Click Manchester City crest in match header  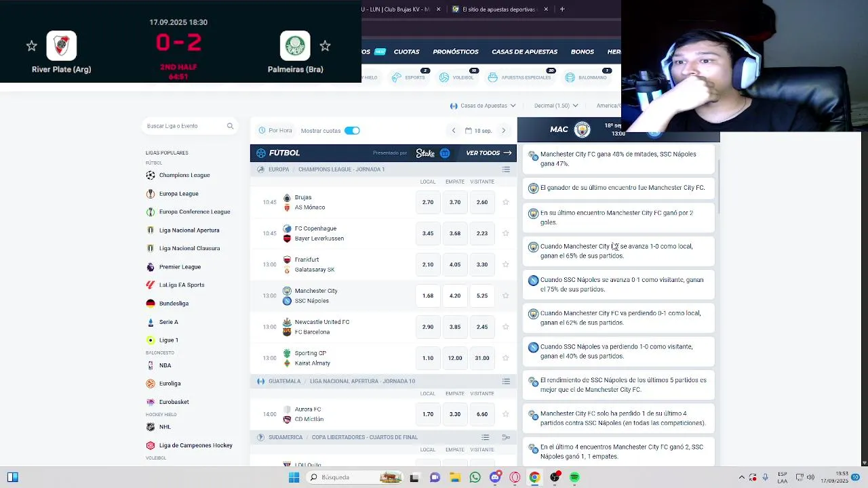point(582,129)
